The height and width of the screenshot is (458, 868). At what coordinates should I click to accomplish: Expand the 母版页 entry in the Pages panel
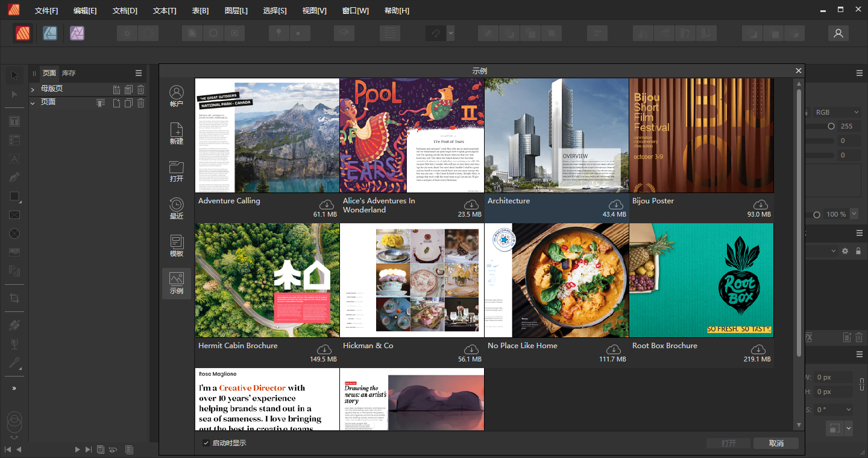[x=33, y=89]
